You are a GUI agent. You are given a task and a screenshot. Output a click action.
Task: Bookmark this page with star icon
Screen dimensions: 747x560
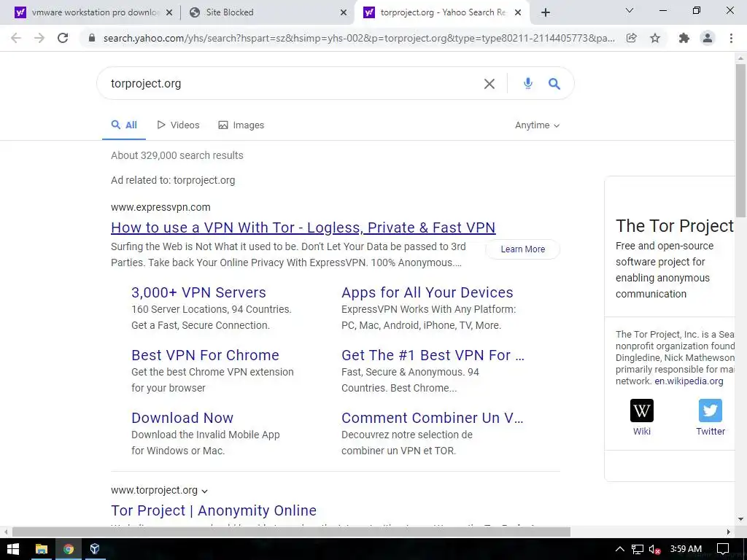coord(655,38)
